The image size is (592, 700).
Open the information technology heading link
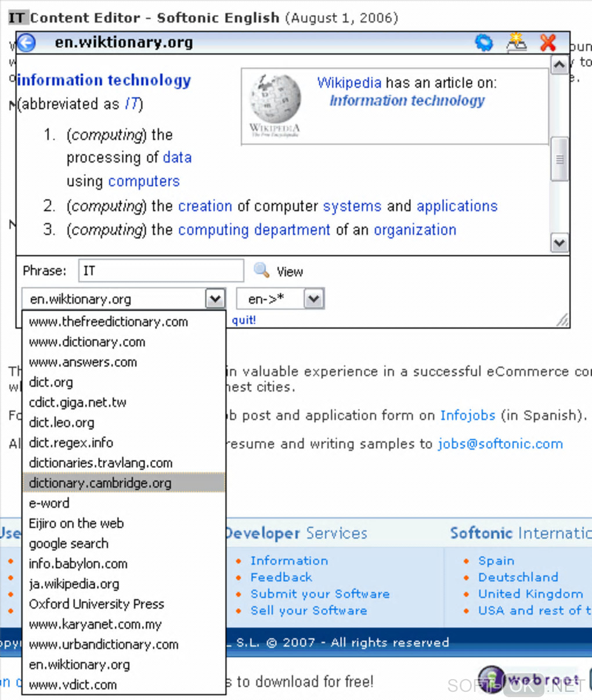(x=104, y=80)
